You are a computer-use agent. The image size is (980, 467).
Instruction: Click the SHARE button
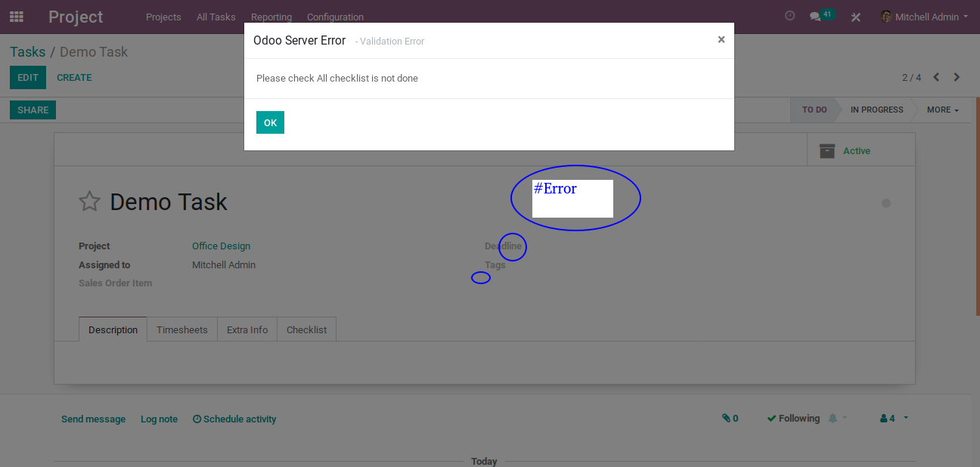(x=33, y=110)
